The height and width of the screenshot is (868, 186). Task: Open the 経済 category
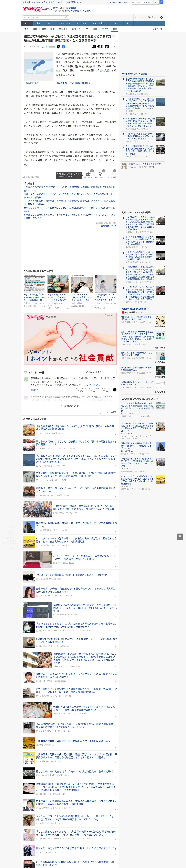[x=52, y=29]
